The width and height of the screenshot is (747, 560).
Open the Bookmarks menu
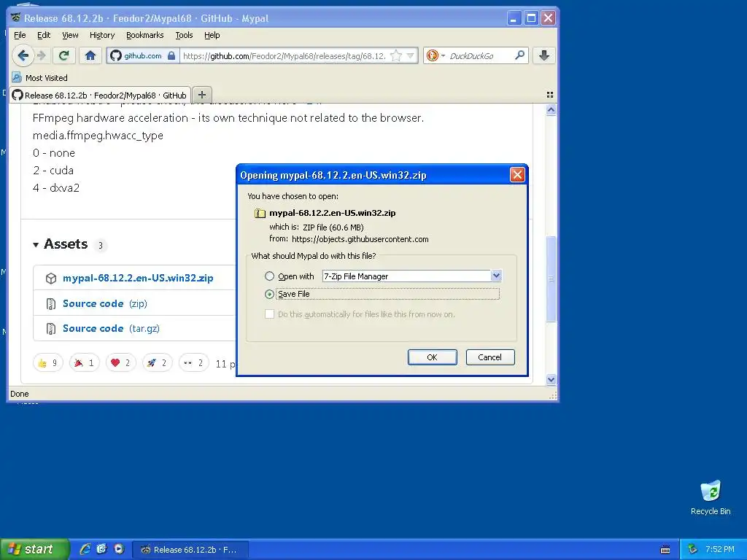tap(145, 35)
